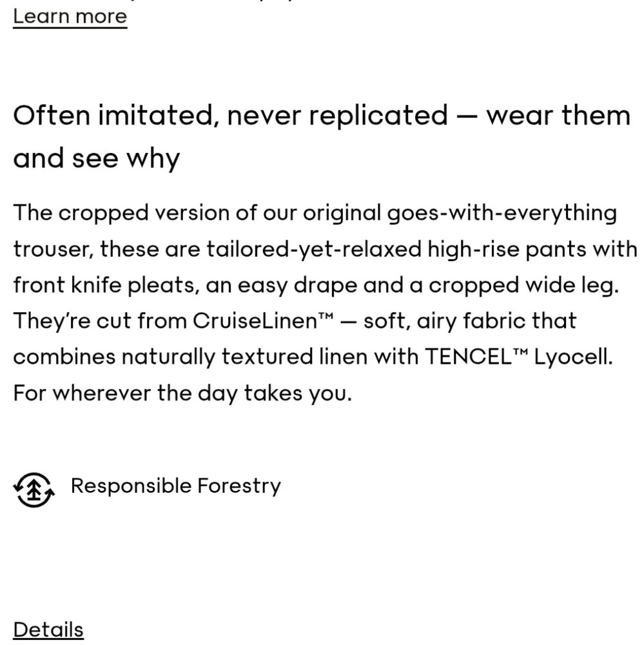Open the Learn more link

(70, 17)
